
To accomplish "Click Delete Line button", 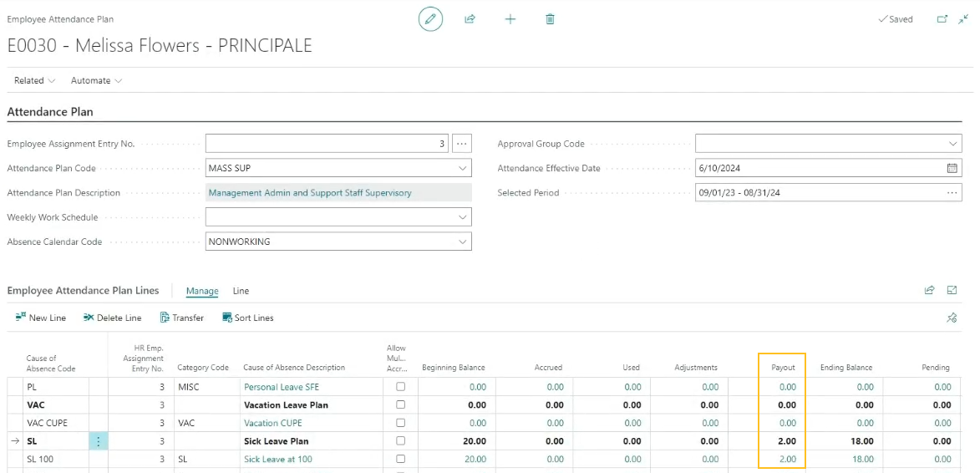I will pyautogui.click(x=113, y=318).
